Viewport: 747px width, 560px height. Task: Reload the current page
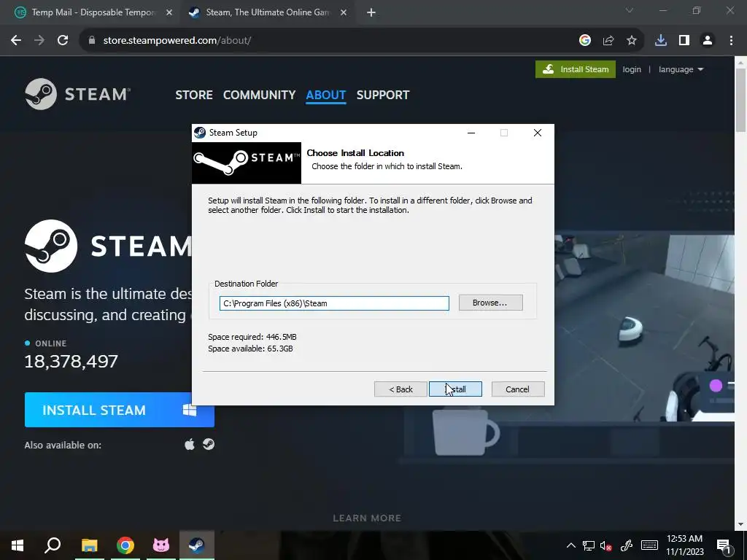click(63, 41)
